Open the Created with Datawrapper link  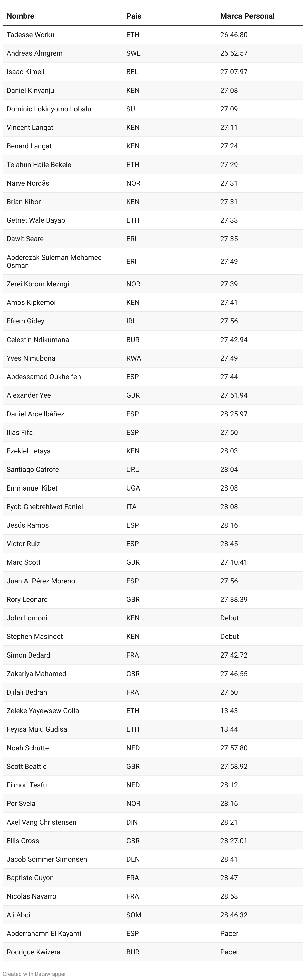[x=34, y=974]
